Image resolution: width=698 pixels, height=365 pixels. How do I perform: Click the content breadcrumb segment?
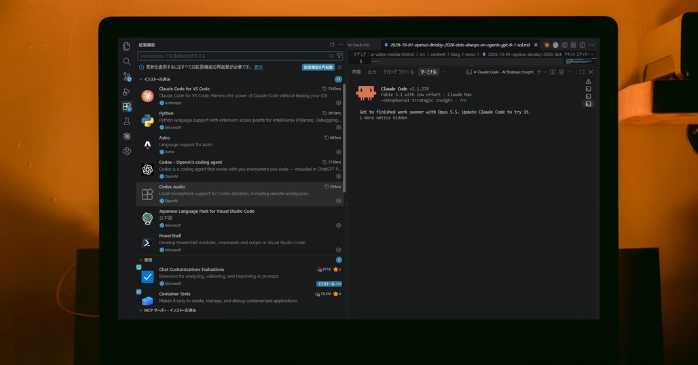click(439, 54)
